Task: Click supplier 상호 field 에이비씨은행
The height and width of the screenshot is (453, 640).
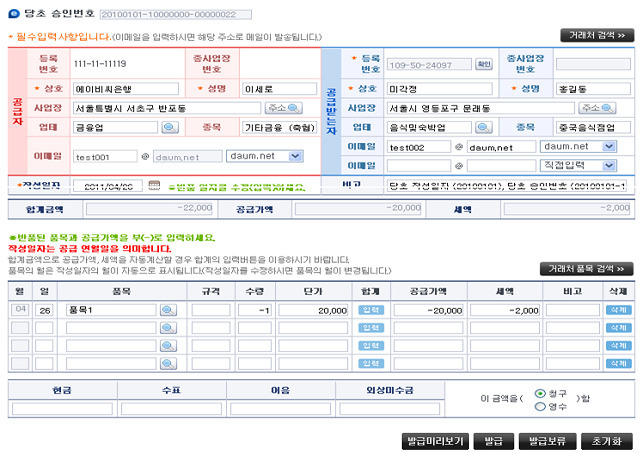Action: tap(126, 89)
